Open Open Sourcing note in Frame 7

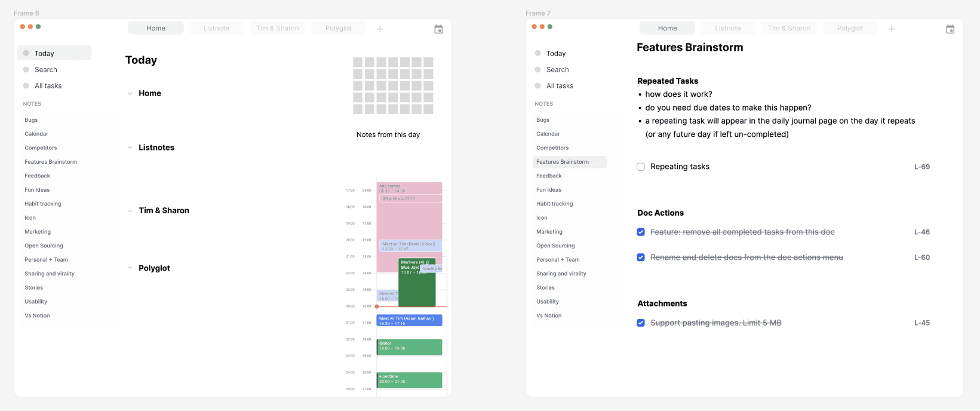[x=555, y=246]
